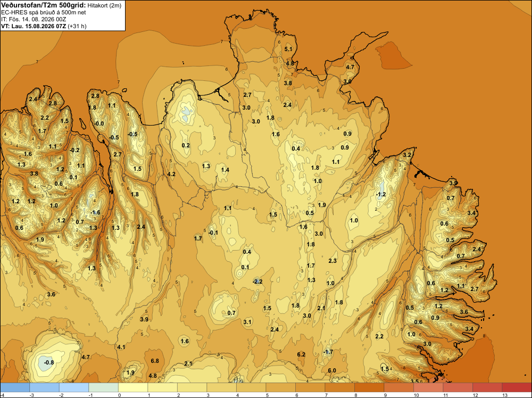
Task: Click the pale green -1 to 0 legend swatch
Action: (104, 387)
